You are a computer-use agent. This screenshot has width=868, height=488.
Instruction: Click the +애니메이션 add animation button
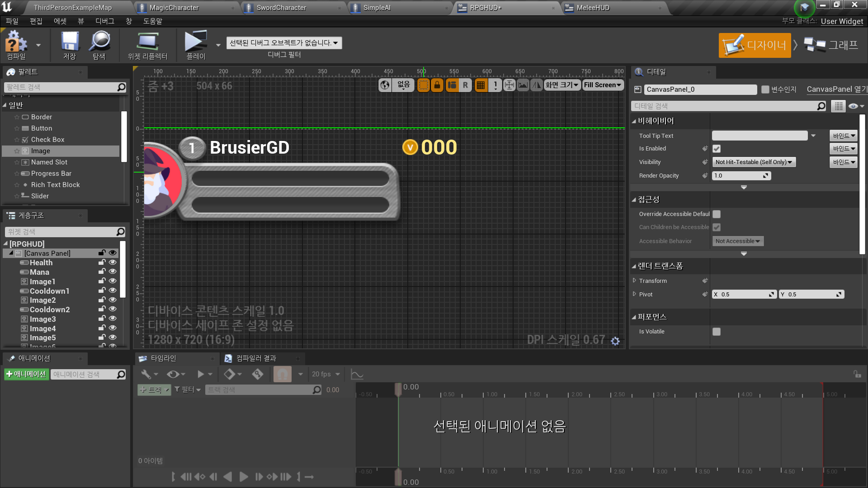coord(26,374)
